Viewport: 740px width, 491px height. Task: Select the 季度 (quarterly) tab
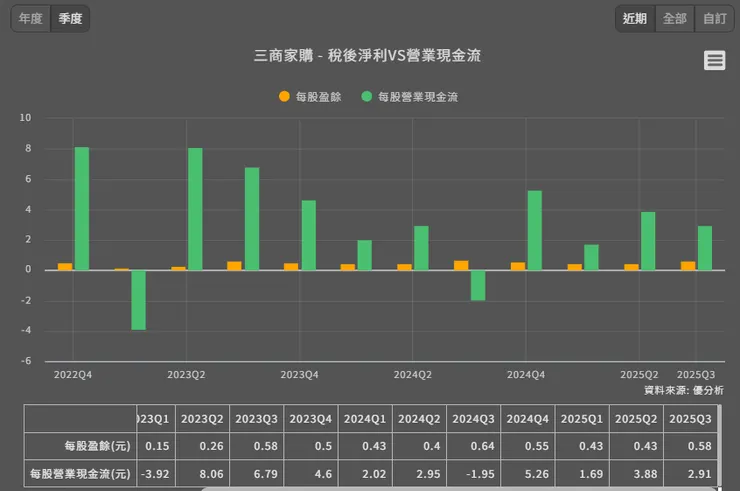coord(70,18)
